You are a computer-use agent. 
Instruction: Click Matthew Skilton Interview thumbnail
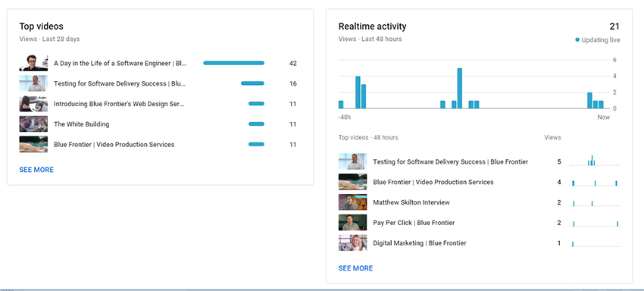click(x=352, y=202)
